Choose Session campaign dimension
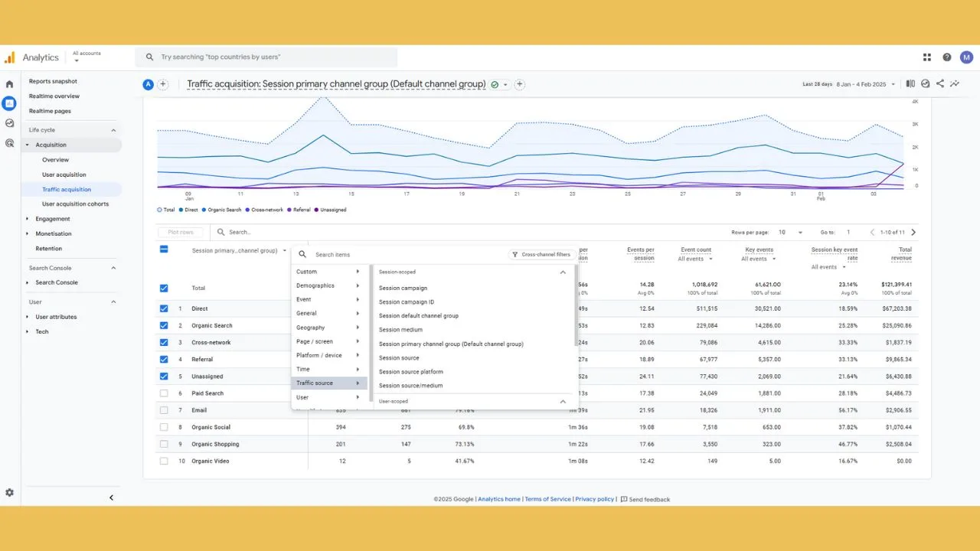980x551 pixels. click(403, 288)
